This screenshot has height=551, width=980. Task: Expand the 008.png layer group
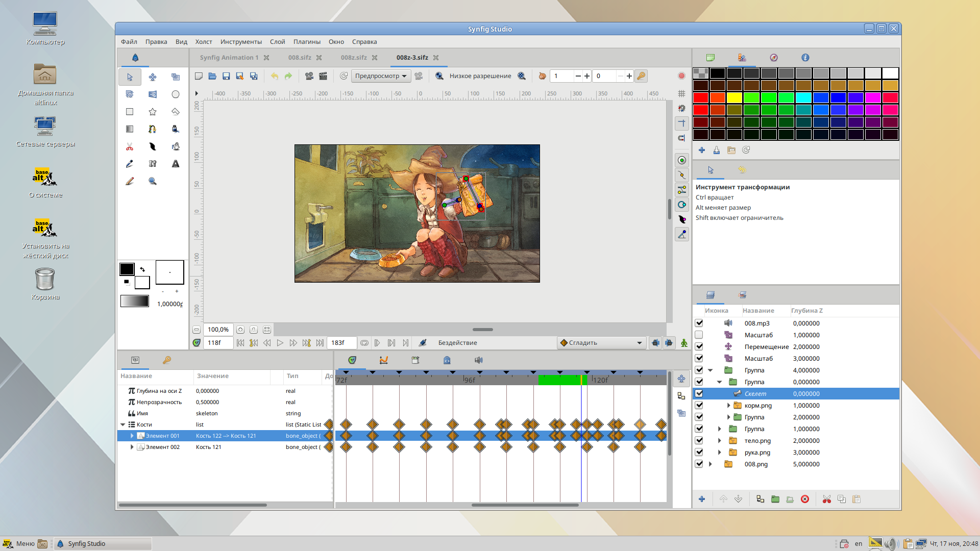click(x=710, y=464)
